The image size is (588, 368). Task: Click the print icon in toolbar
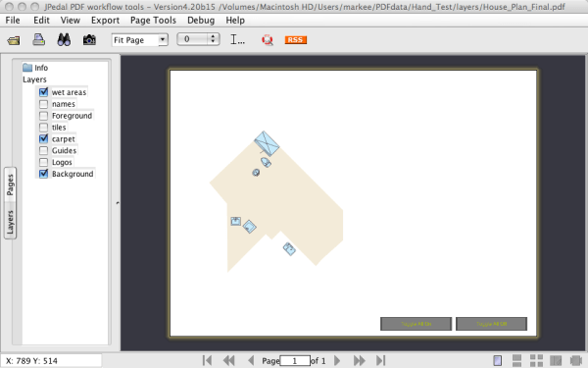tap(38, 39)
